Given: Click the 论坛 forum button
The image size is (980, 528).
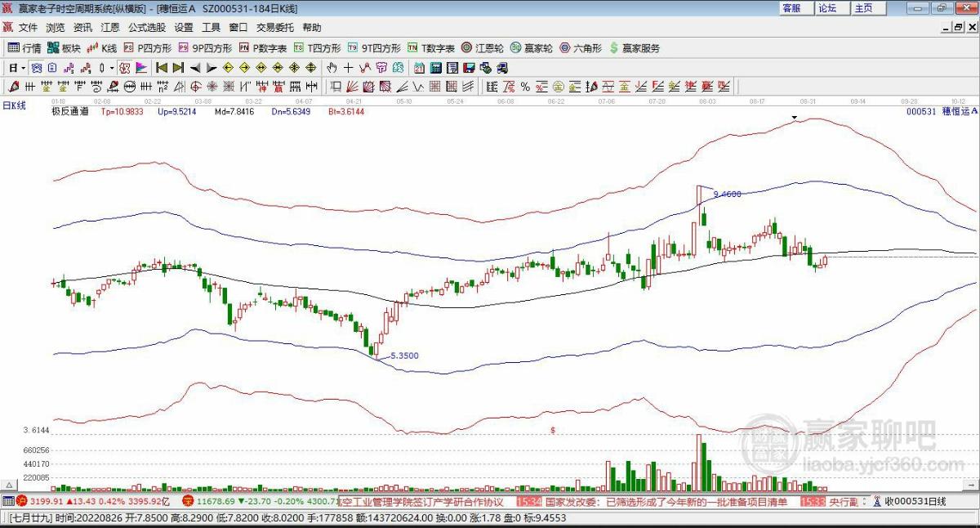Looking at the screenshot, I should [x=831, y=8].
